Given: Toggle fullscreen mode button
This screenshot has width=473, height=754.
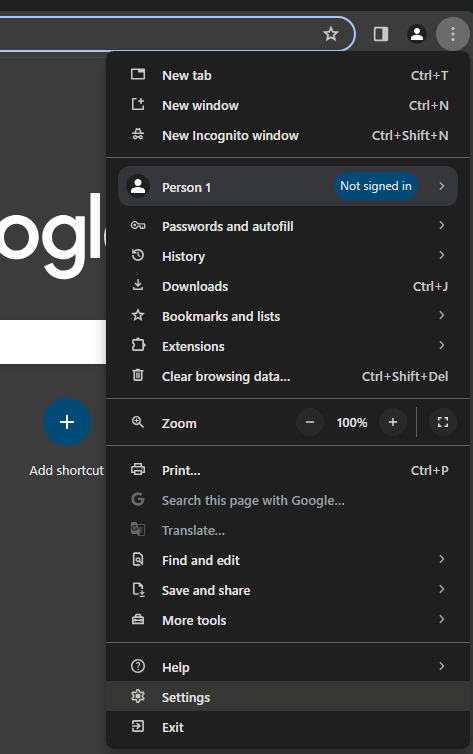Looking at the screenshot, I should (x=443, y=422).
